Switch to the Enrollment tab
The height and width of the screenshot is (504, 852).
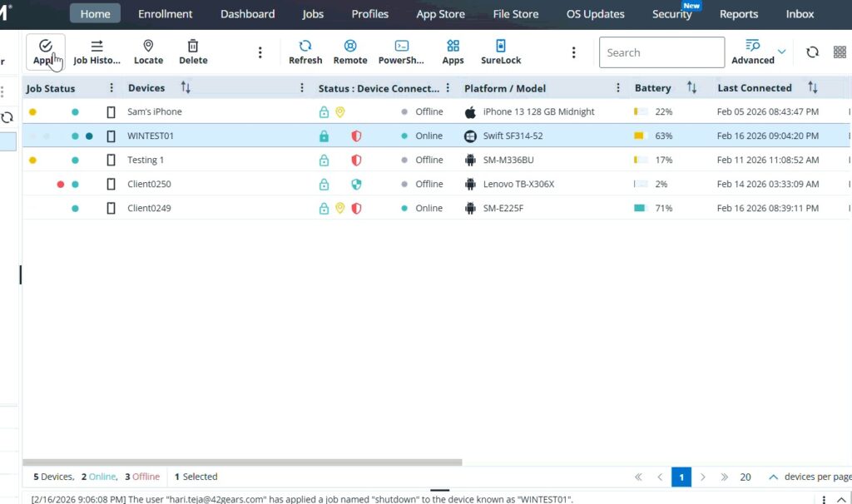[x=165, y=14]
